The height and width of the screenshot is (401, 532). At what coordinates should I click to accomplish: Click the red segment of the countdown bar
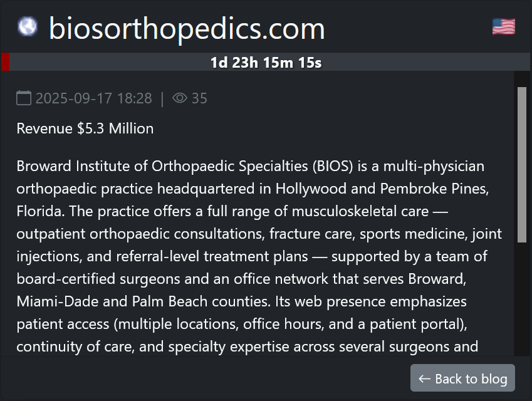point(5,62)
